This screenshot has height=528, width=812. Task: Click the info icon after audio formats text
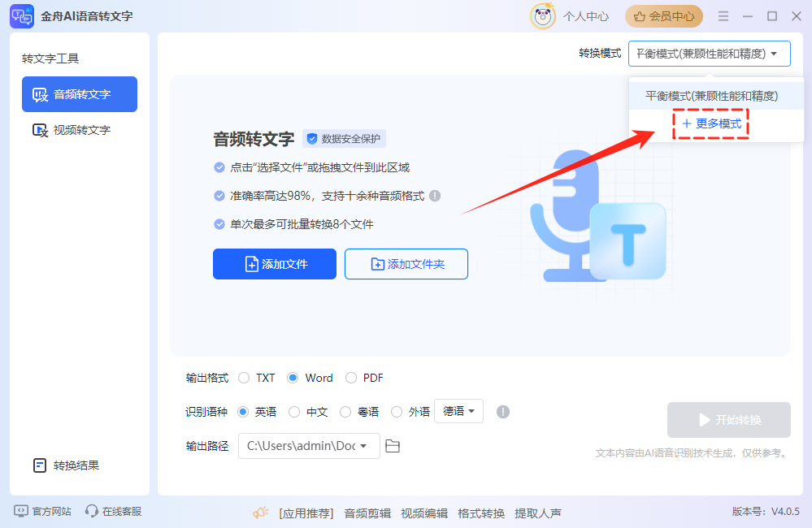pyautogui.click(x=435, y=196)
